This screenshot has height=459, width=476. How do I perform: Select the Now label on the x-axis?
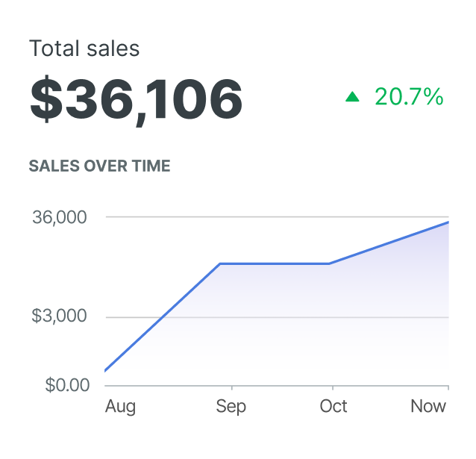428,407
